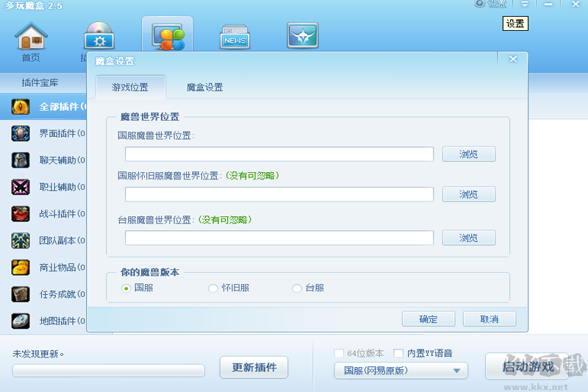Screen dimensions: 588x392
Task: Choose the 国服 radio button
Action: coord(126,288)
